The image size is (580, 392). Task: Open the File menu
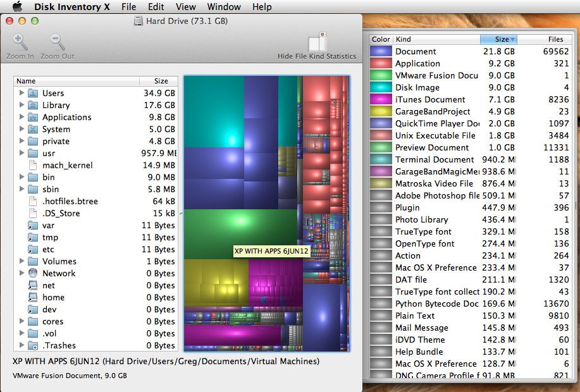tap(129, 7)
